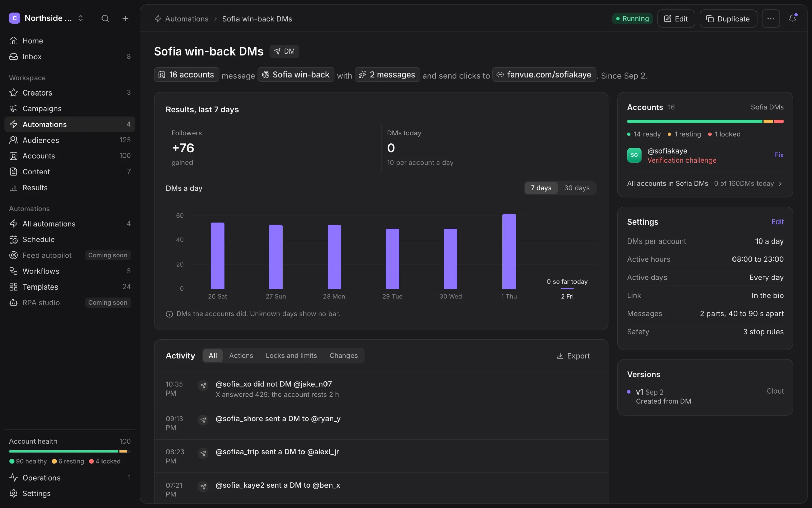Viewport: 812px width, 508px height.
Task: Open the 16 accounts chip
Action: click(x=186, y=75)
